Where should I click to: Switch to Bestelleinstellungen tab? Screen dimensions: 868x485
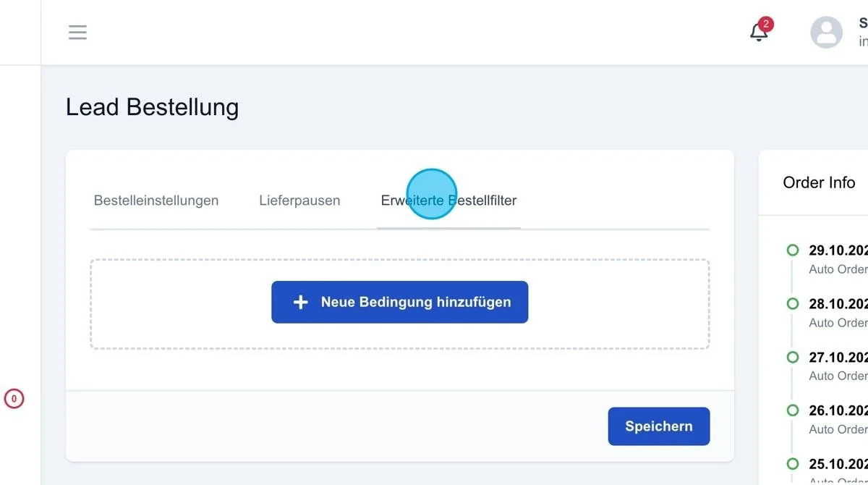coord(156,201)
